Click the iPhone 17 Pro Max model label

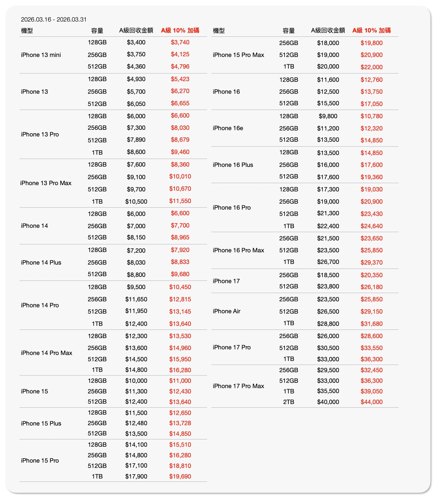coord(239,386)
